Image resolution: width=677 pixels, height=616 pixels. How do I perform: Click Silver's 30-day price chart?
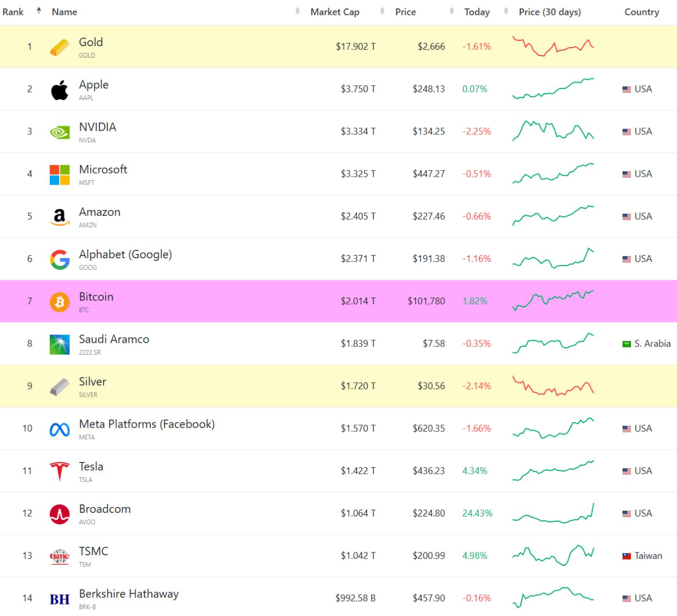[x=553, y=386]
